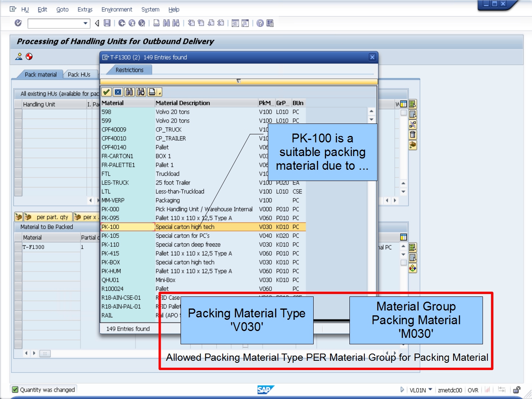Click the Create New Session icon
Image resolution: width=532 pixels, height=399 pixels.
click(x=235, y=23)
